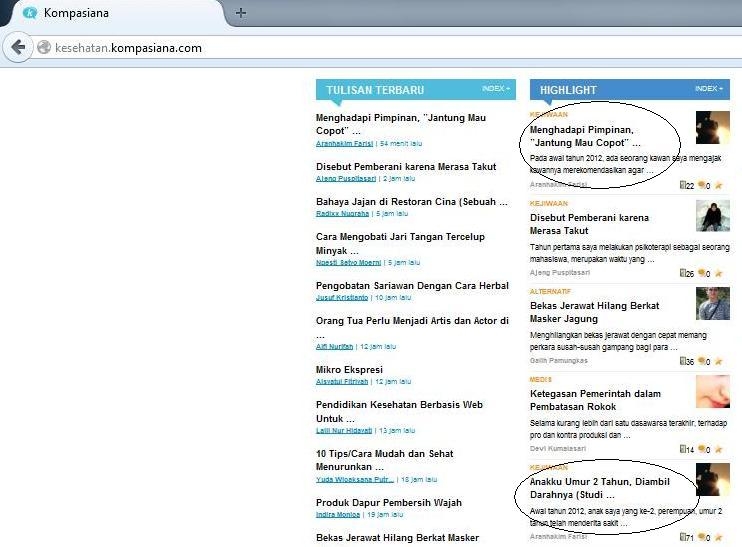Click the Kompasiana favicon on the tab
The image size is (742, 547).
[30, 13]
